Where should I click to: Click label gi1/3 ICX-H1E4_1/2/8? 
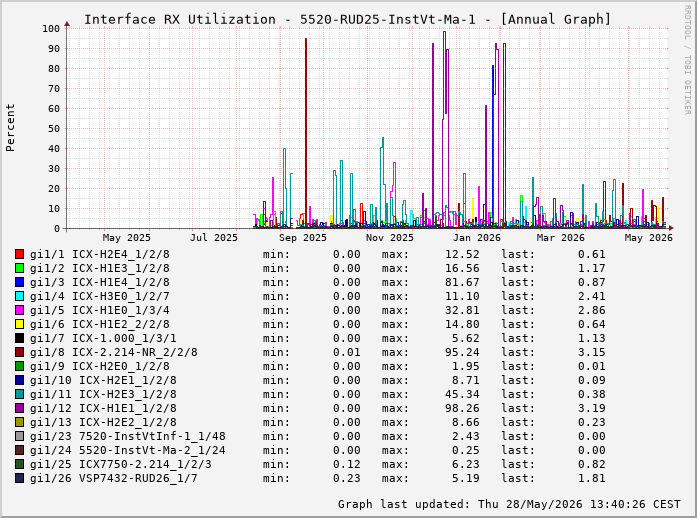[100, 282]
